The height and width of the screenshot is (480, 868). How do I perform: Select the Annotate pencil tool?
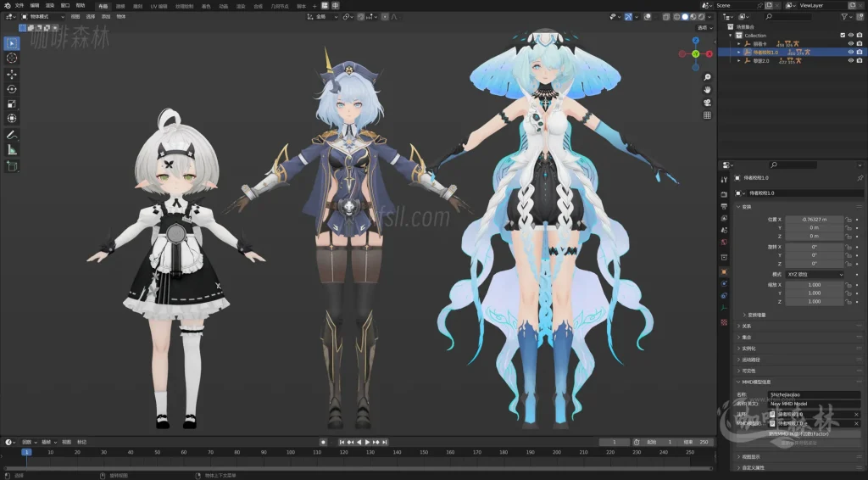(12, 135)
